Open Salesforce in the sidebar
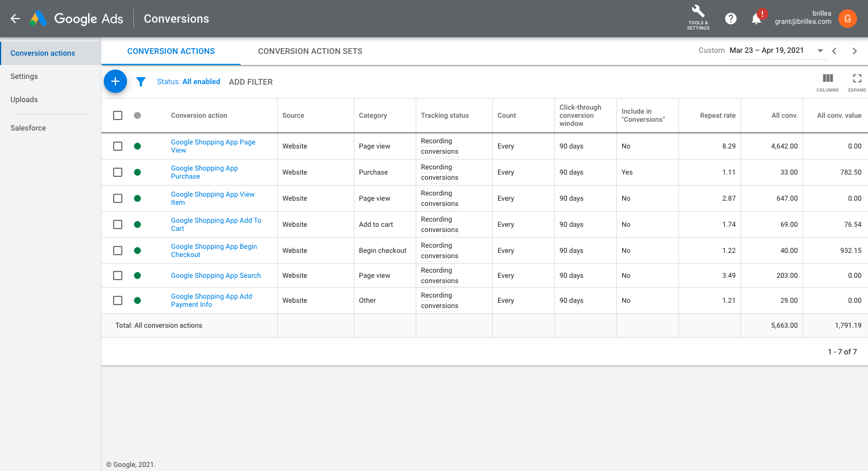Viewport: 868px width, 471px height. [x=28, y=128]
